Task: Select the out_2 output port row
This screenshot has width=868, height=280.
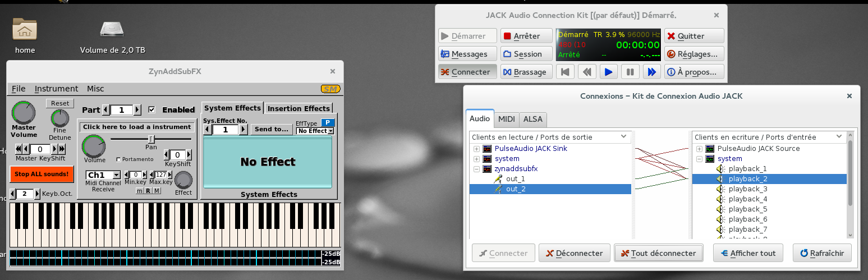Action: 550,189
